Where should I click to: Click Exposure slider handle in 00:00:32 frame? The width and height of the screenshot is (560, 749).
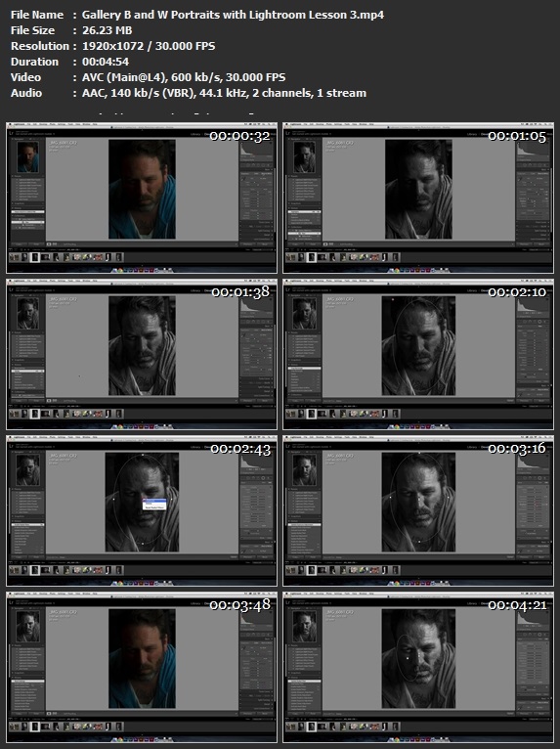tap(258, 192)
